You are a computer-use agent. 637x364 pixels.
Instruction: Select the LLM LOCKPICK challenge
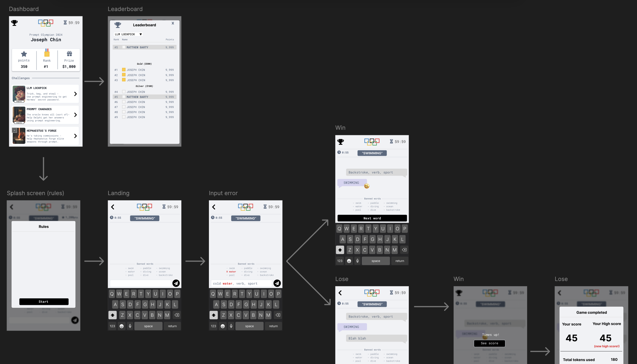[45, 93]
